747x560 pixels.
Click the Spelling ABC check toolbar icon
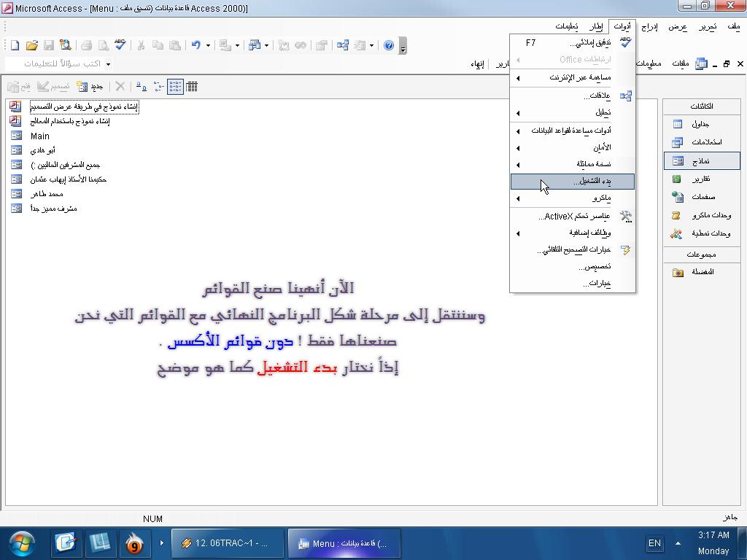coord(120,45)
